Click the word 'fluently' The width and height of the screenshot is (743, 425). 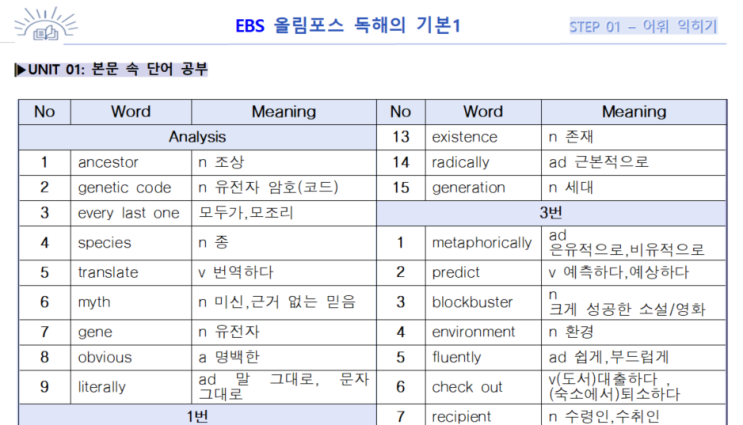point(456,357)
